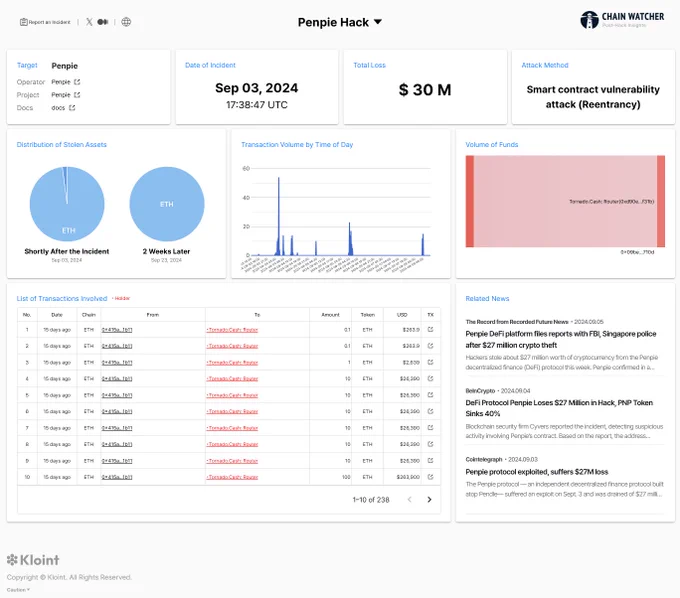Open TX link icon for transaction 9
Viewport: 680px width, 598px height.
(x=430, y=461)
